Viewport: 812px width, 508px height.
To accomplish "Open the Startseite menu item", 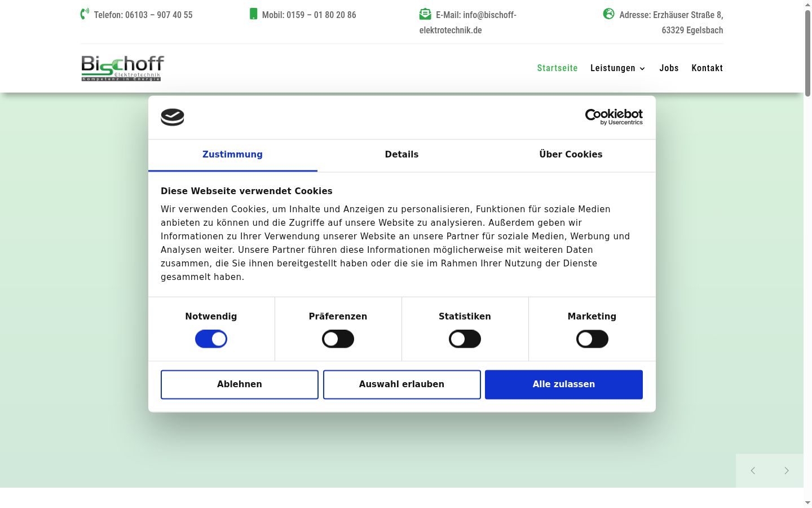I will click(557, 68).
